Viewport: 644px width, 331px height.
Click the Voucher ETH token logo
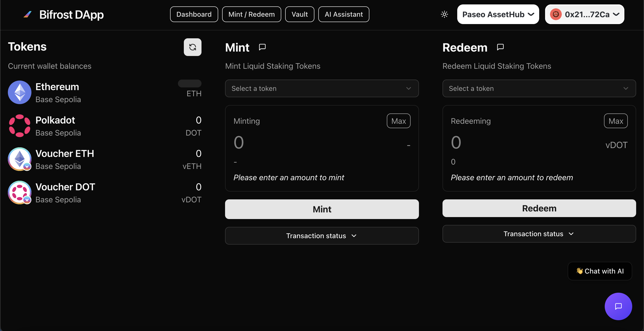point(19,159)
